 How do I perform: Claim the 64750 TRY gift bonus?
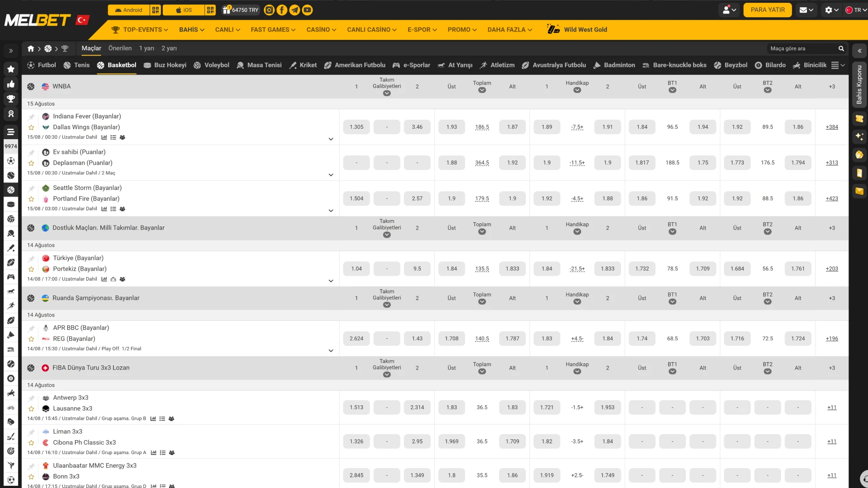point(241,10)
